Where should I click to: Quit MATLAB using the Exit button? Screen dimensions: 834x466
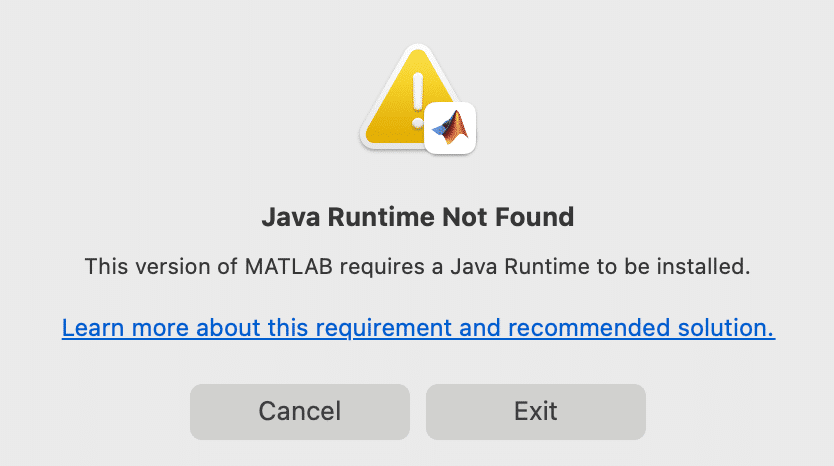tap(536, 411)
